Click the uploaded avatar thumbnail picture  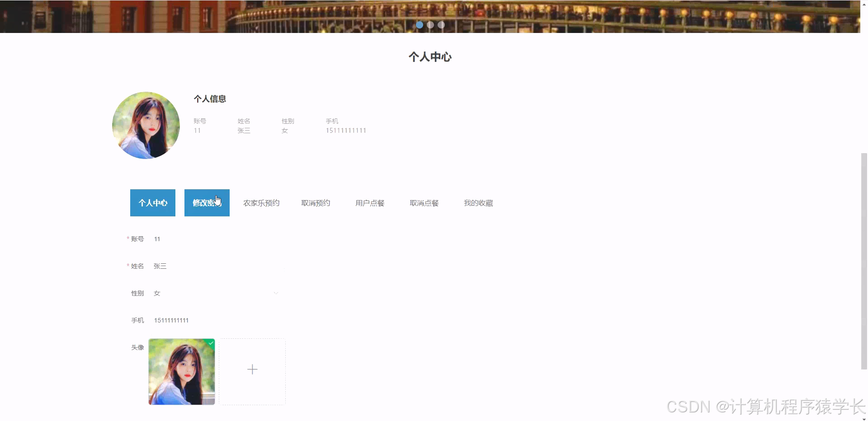(x=181, y=371)
